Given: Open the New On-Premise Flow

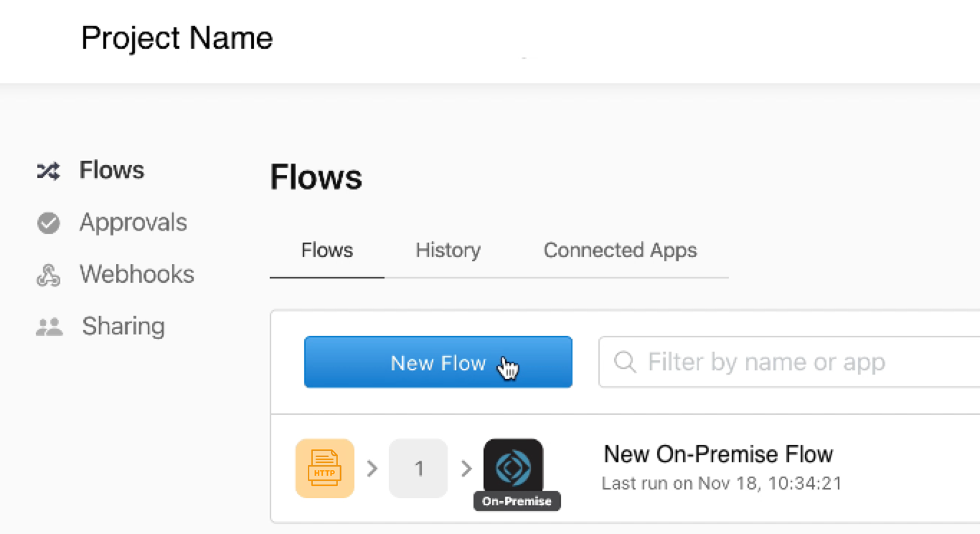Looking at the screenshot, I should [717, 454].
